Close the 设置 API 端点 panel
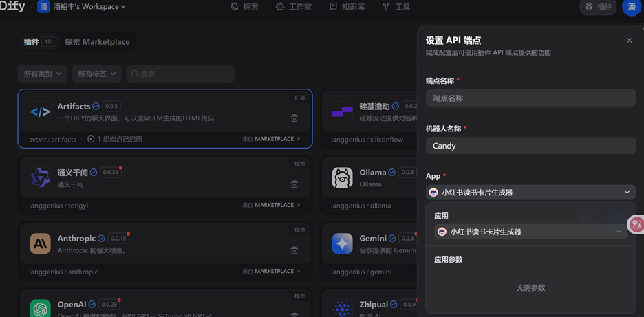 630,41
